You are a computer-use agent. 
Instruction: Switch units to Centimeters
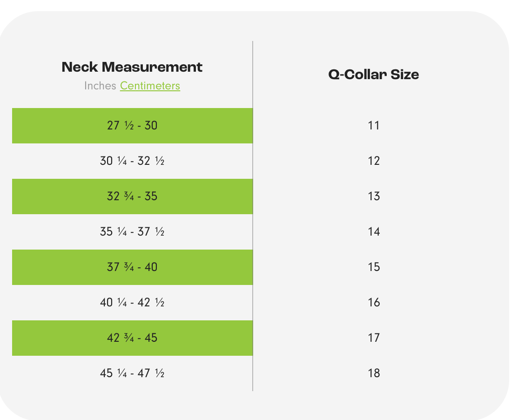tap(150, 86)
